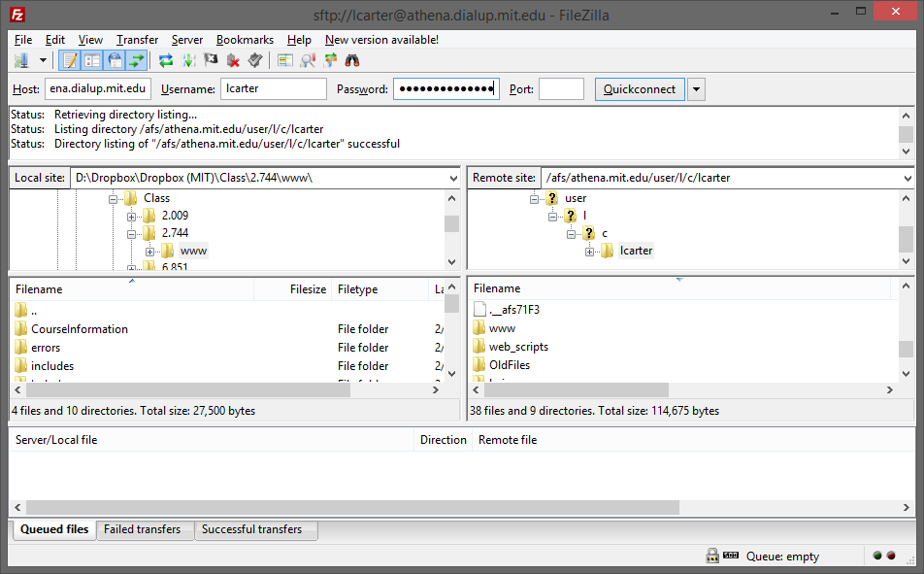Expand the www folder in local tree
The image size is (924, 574).
pos(150,252)
